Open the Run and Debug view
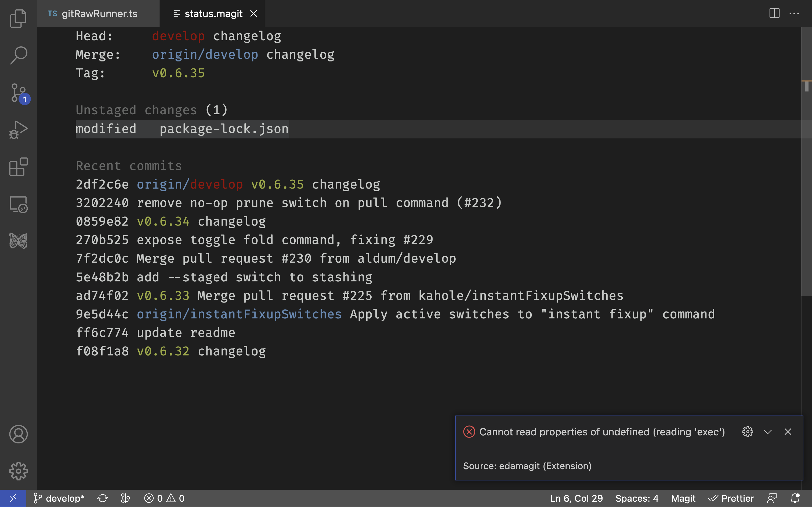This screenshot has width=812, height=507. tap(19, 129)
